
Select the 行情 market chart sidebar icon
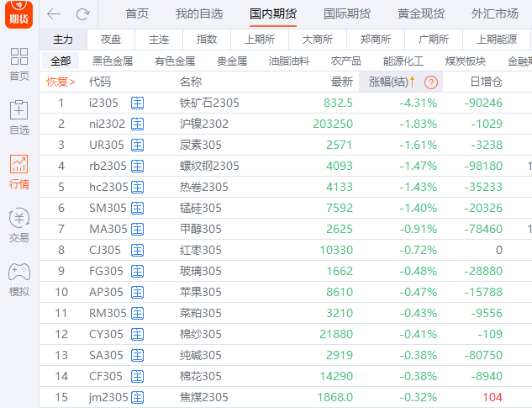(x=18, y=172)
